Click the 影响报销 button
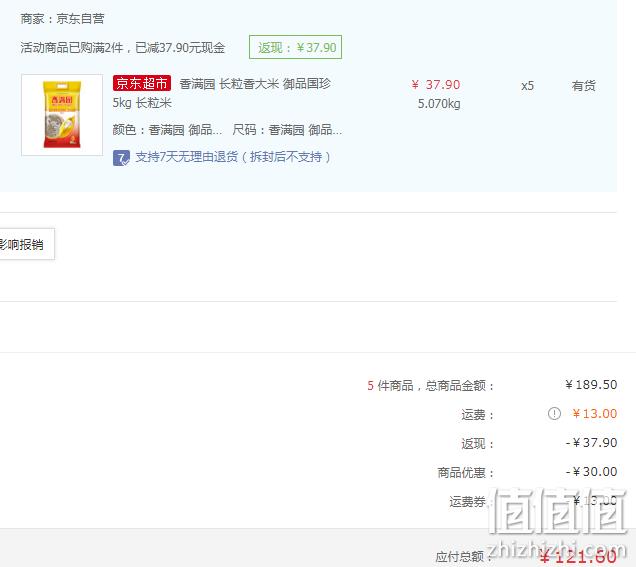The image size is (636, 567). click(x=25, y=244)
